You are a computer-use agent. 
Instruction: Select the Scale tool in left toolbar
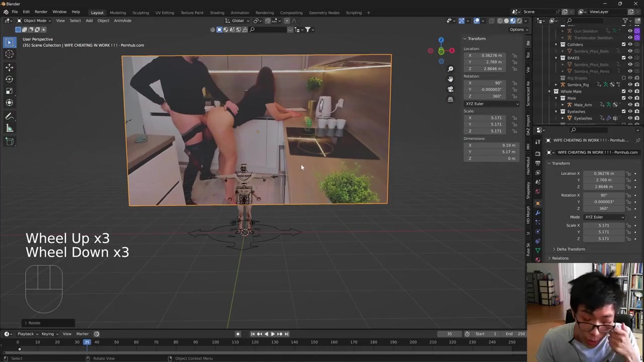(x=9, y=91)
